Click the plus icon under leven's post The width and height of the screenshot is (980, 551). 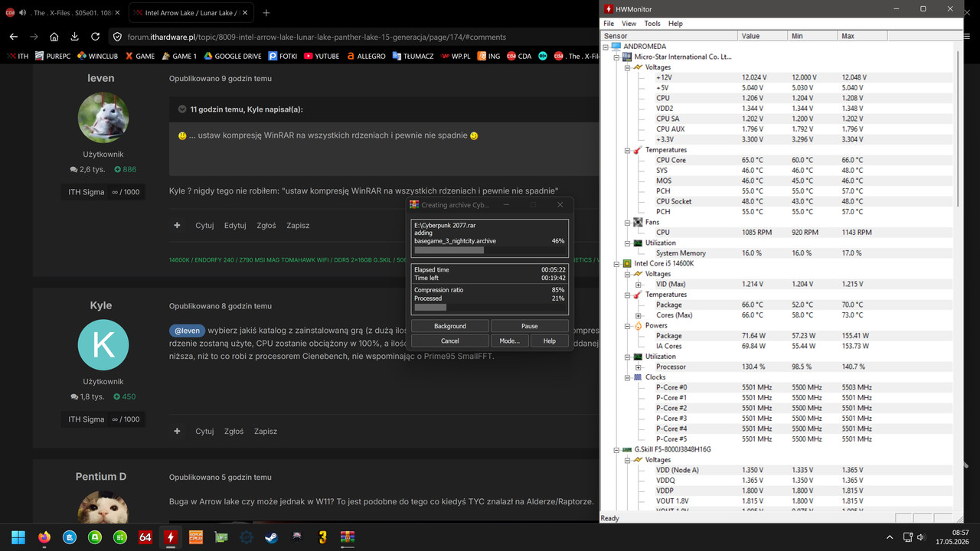click(177, 226)
